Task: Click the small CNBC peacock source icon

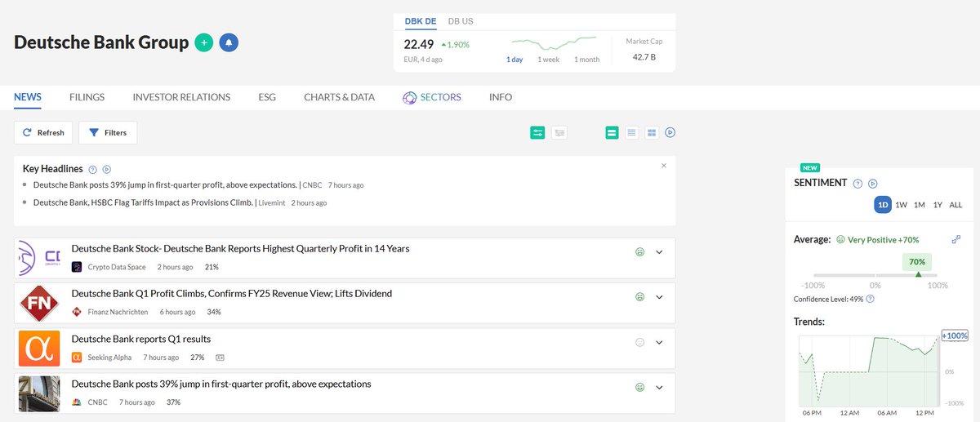Action: (77, 402)
